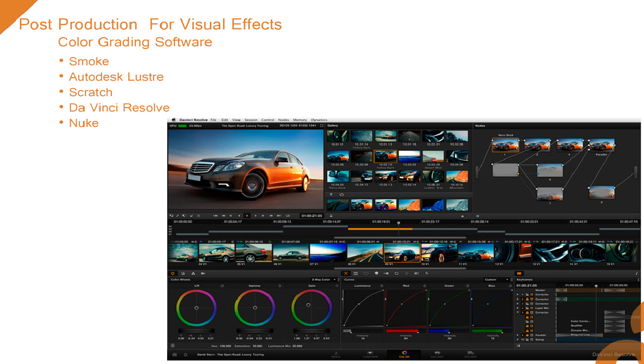Open the keyframes palette orange icon

pos(520,273)
